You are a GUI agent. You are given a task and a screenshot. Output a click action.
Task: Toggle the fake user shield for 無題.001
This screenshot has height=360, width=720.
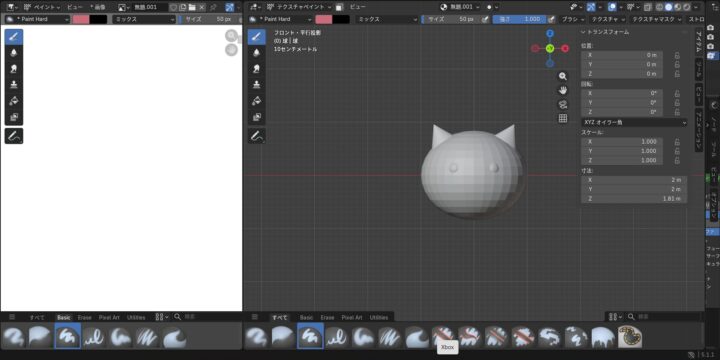174,7
